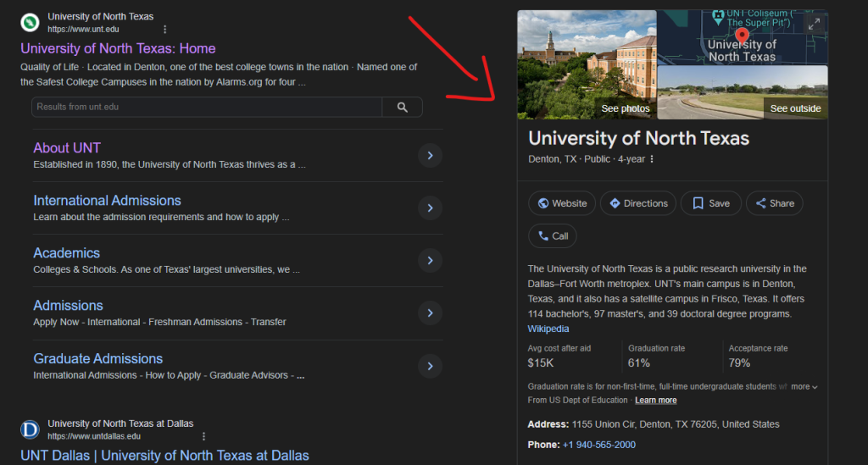Viewport: 868px width, 465px height.
Task: Open the Academics sitelink
Action: (x=66, y=252)
